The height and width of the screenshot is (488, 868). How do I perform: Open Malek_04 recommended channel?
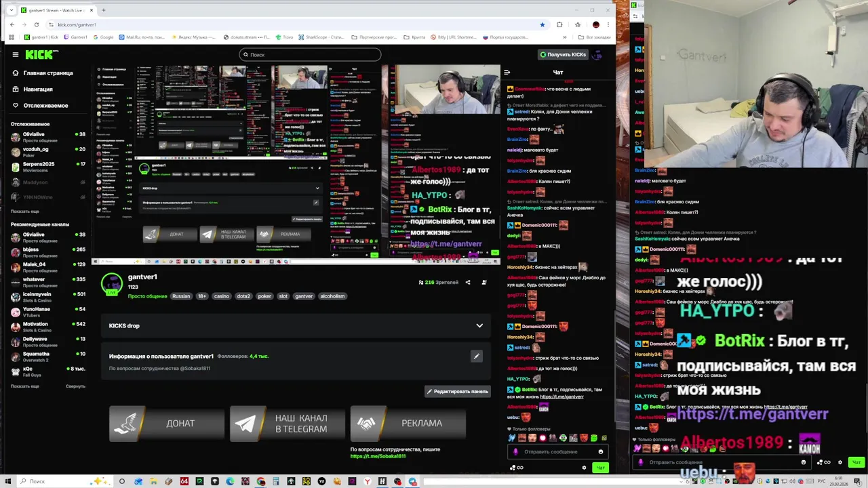click(47, 266)
